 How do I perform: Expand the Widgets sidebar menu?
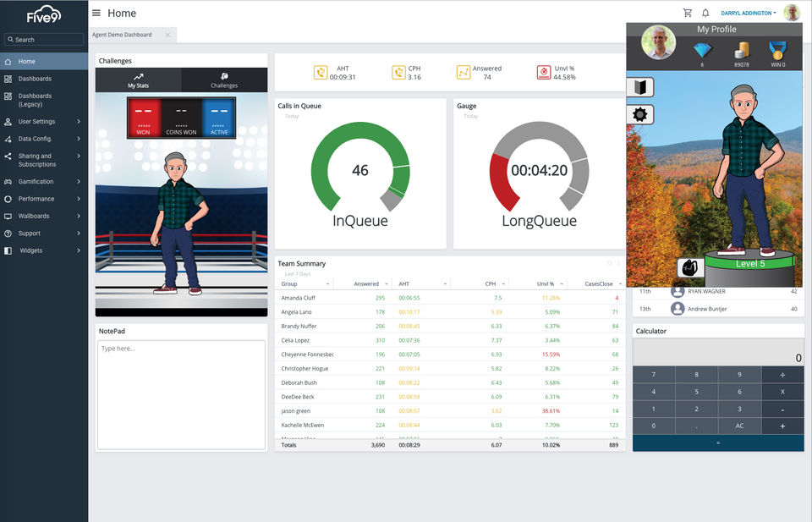(44, 250)
